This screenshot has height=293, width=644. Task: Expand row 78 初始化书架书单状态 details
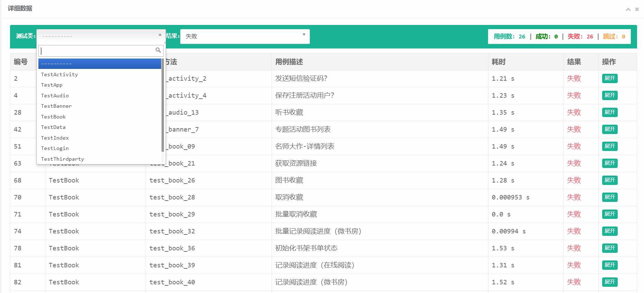[610, 248]
